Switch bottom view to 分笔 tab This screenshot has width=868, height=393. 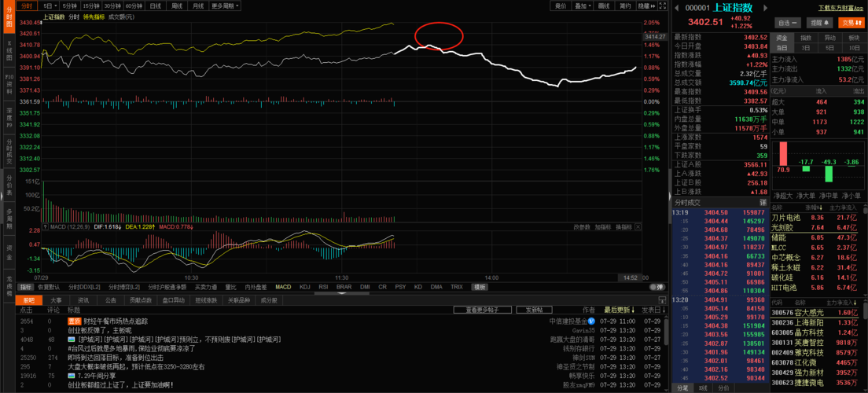[x=682, y=388]
